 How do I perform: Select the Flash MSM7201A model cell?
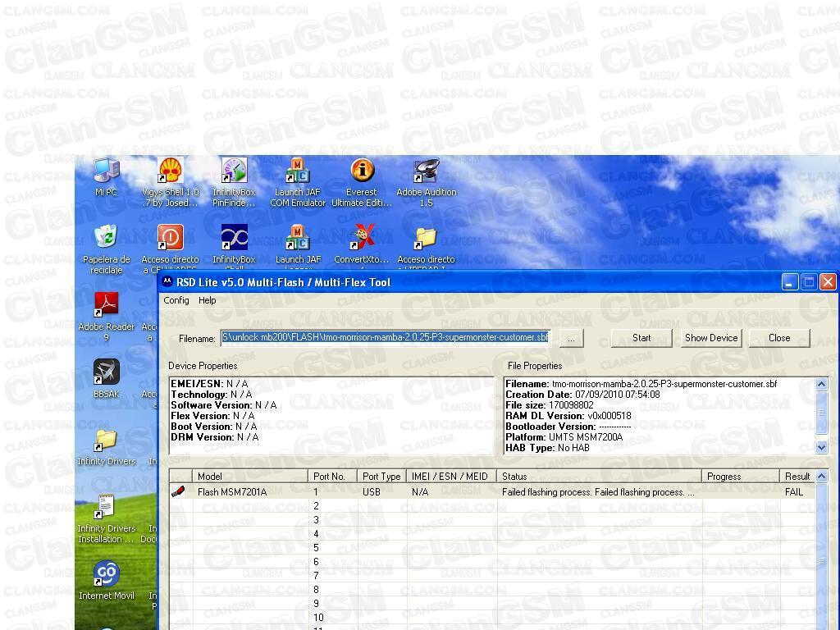232,492
